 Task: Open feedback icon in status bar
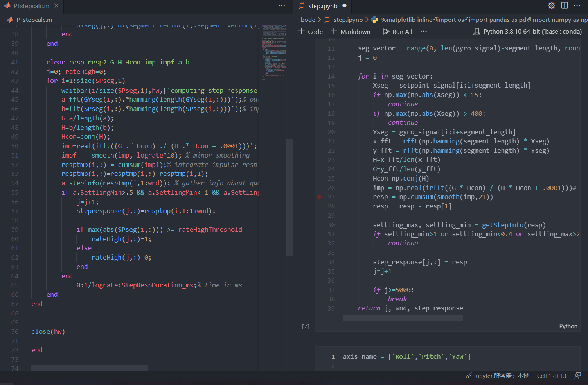point(577,376)
